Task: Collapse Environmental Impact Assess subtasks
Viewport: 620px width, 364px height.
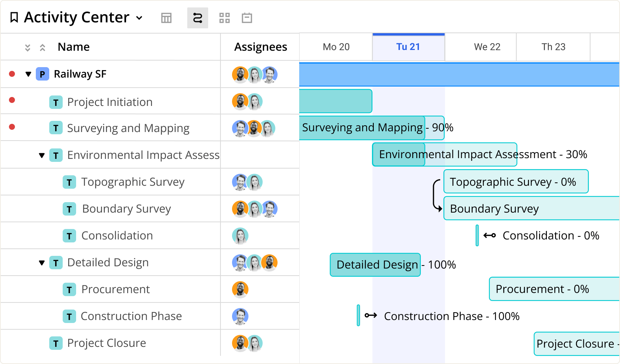Action: (x=42, y=155)
